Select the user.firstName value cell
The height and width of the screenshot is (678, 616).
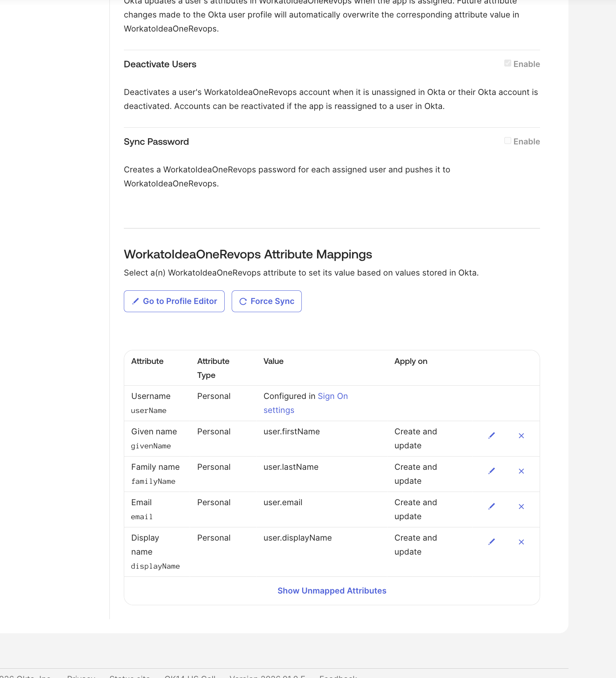[292, 432]
